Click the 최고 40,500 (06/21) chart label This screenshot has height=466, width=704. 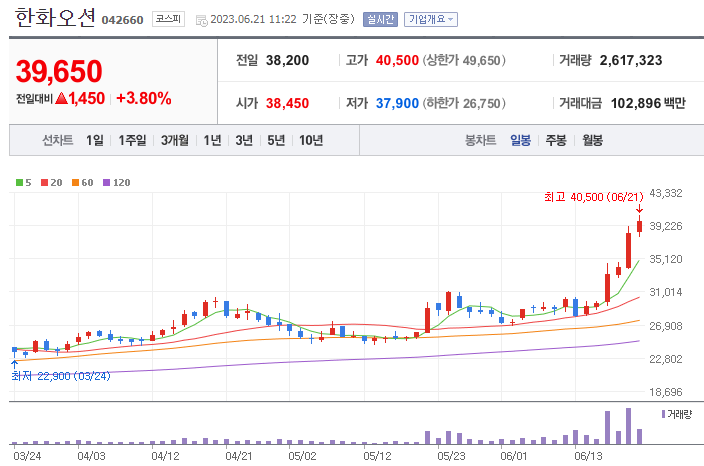coord(594,197)
